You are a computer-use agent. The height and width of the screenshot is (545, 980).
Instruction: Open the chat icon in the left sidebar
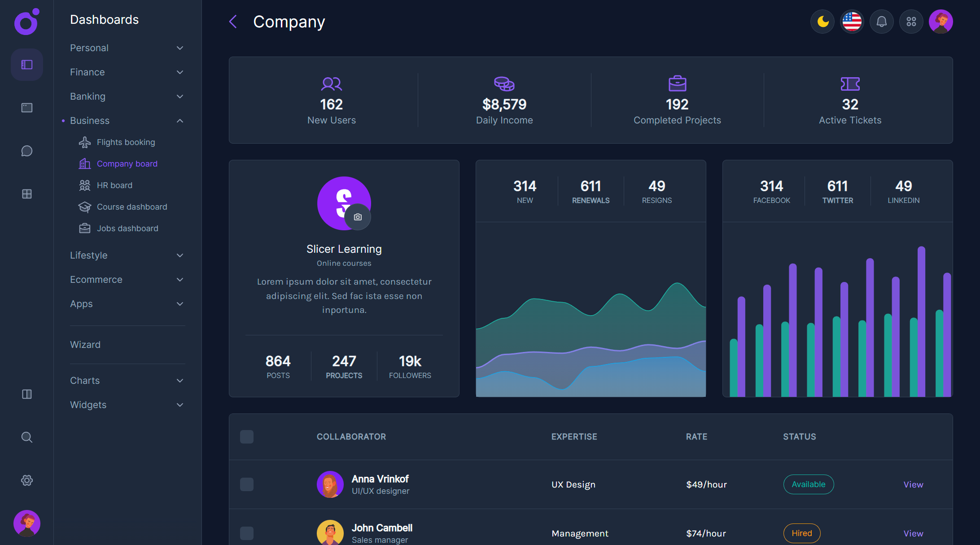tap(26, 151)
